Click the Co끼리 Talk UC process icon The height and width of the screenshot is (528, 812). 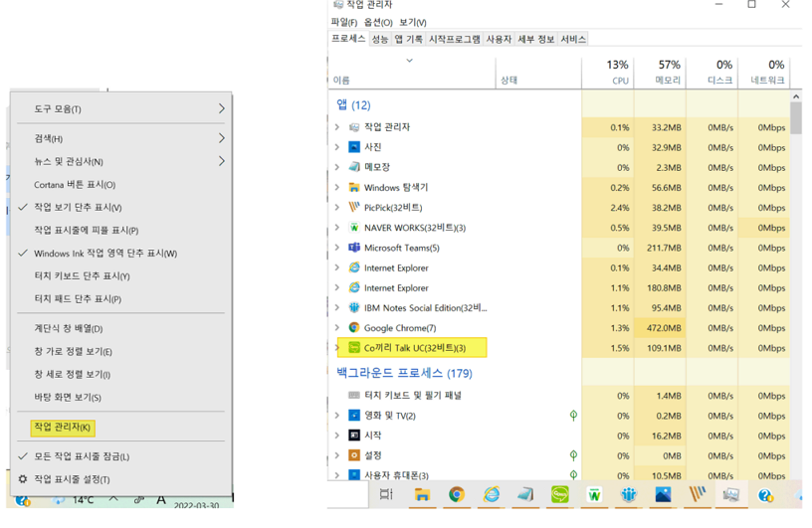click(354, 348)
